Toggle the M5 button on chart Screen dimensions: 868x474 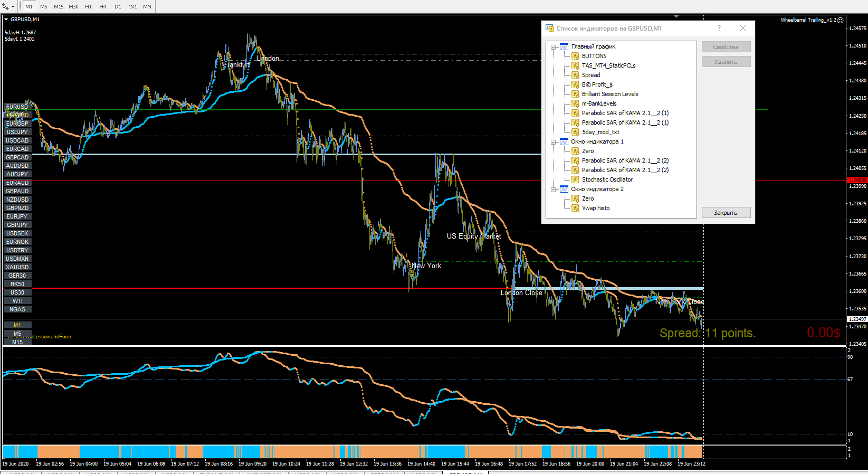point(17,334)
